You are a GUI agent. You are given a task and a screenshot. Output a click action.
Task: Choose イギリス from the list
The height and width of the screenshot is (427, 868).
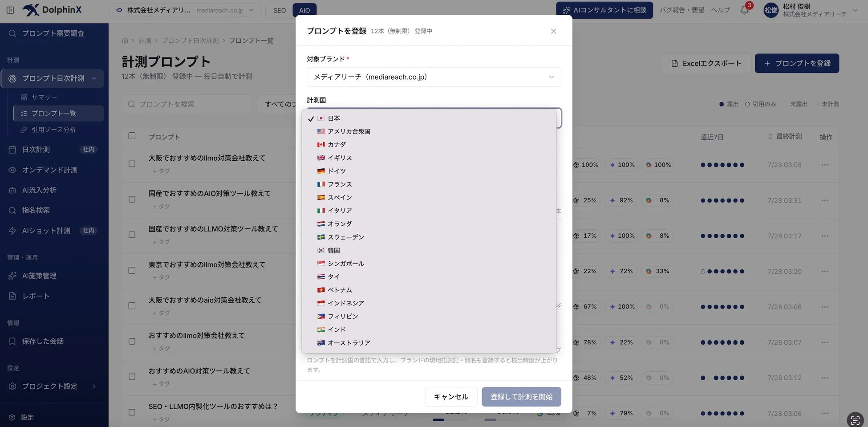(x=429, y=158)
